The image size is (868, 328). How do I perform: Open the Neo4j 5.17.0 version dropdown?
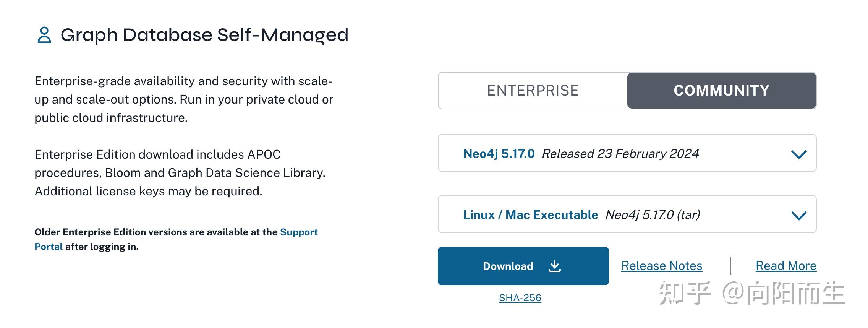(499, 154)
